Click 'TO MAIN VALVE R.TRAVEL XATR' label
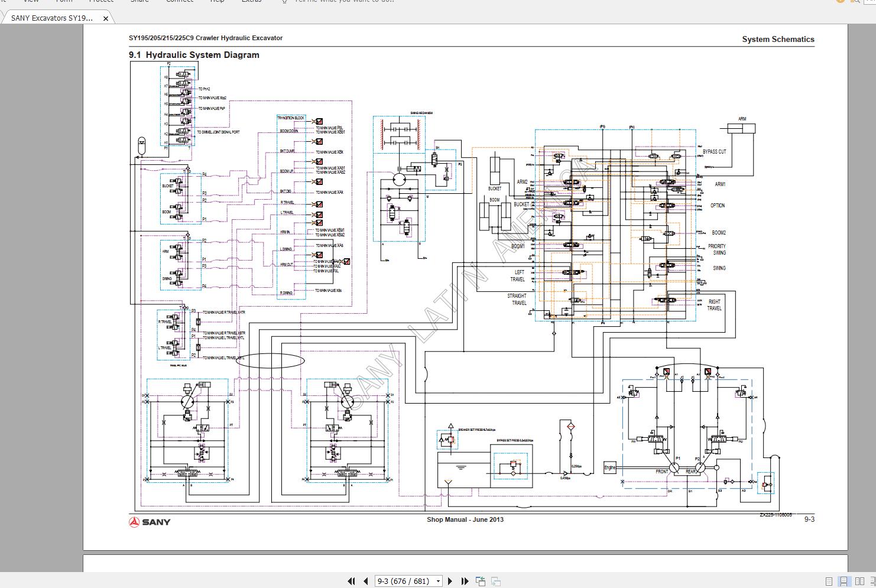This screenshot has height=588, width=876. (x=224, y=312)
